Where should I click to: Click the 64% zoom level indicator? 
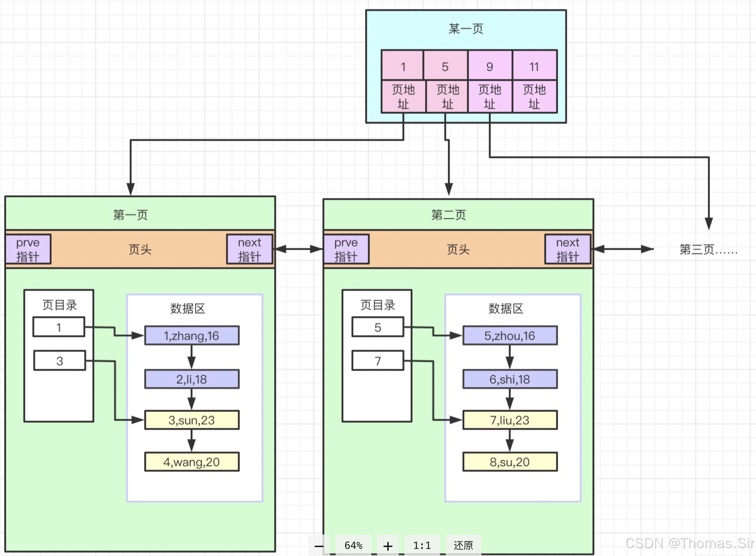353,545
